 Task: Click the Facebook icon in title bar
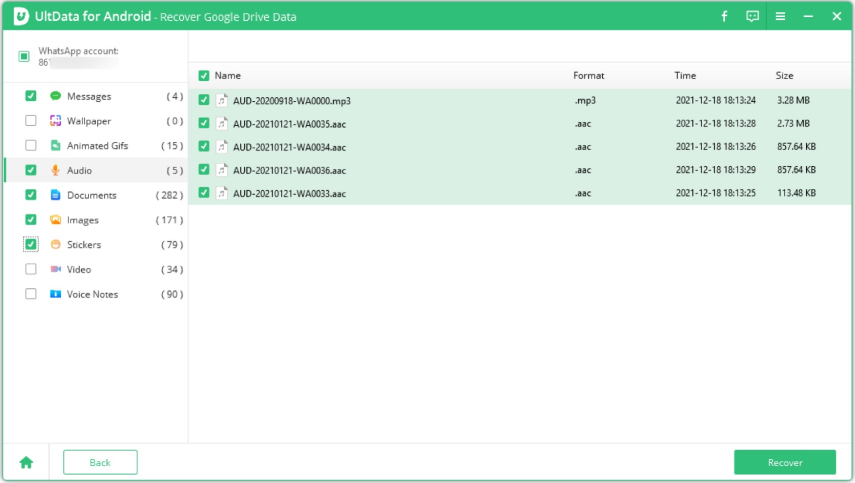(x=724, y=16)
